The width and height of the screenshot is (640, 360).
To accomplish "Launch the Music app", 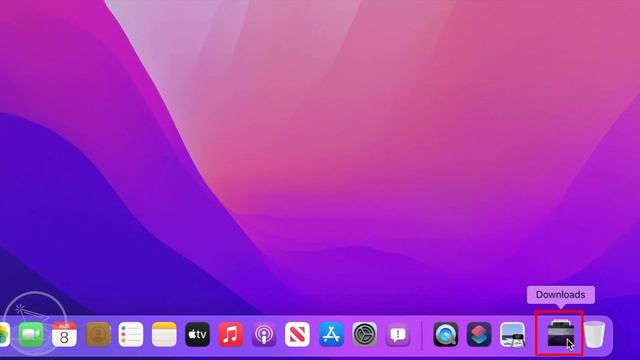I will (x=231, y=334).
